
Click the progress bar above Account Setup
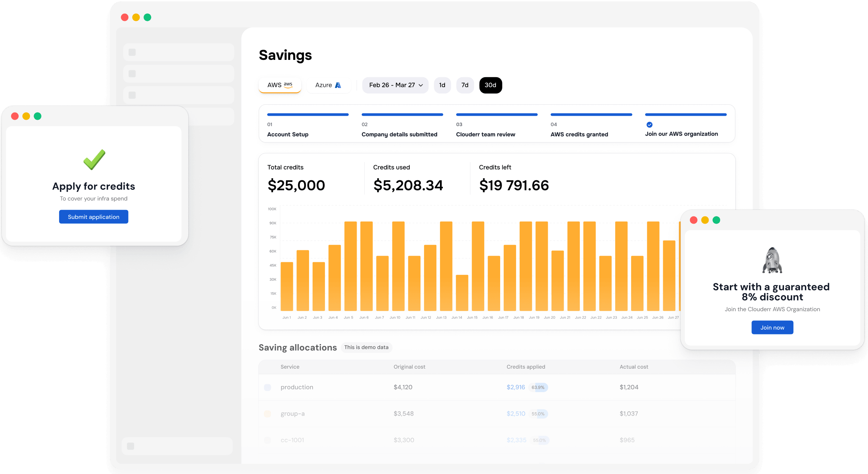click(x=308, y=115)
